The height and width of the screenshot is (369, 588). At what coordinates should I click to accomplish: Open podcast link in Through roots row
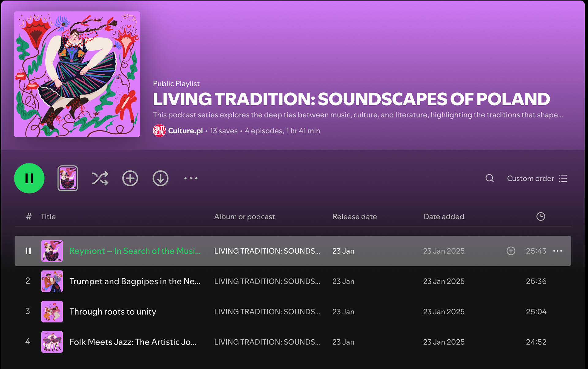click(267, 311)
